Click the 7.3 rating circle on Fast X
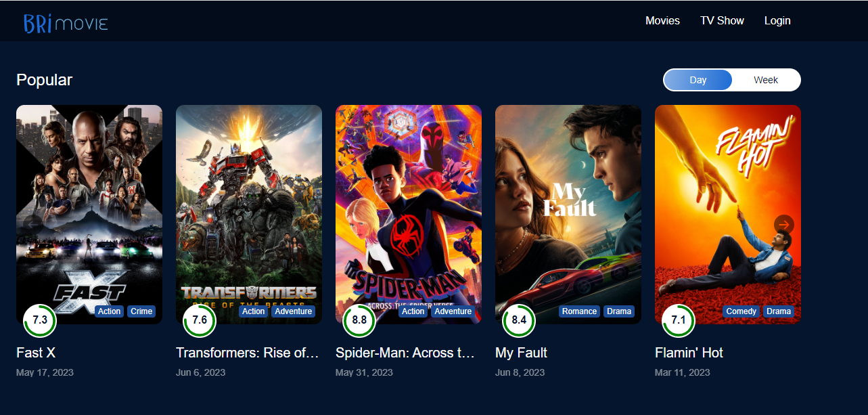This screenshot has width=868, height=415. (x=40, y=320)
